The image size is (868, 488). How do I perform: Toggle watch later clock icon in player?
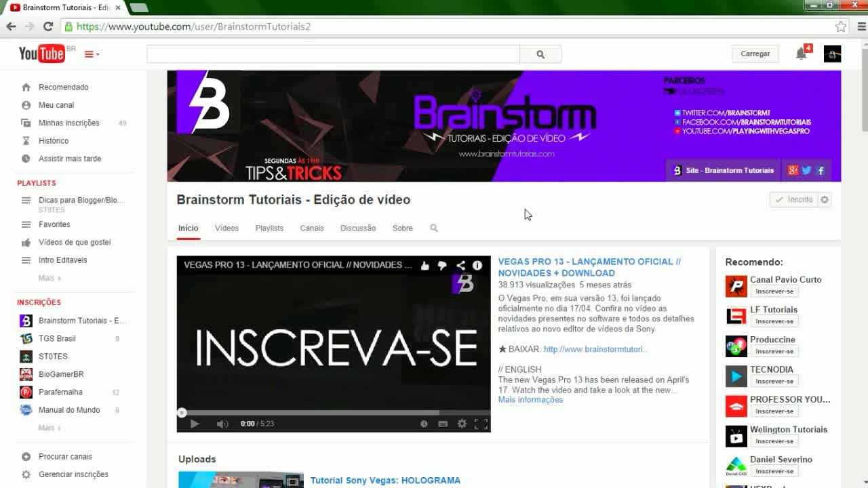point(424,424)
